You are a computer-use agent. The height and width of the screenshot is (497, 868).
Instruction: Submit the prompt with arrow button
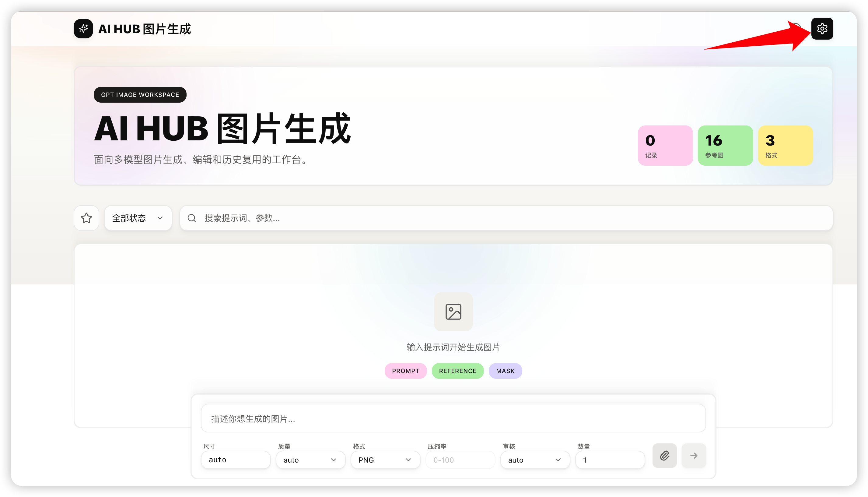(x=694, y=455)
